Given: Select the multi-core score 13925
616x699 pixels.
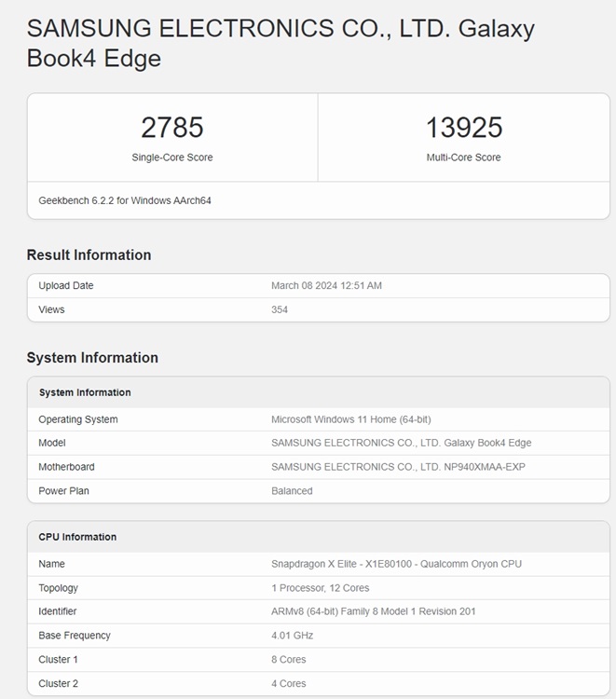Looking at the screenshot, I should click(x=464, y=128).
